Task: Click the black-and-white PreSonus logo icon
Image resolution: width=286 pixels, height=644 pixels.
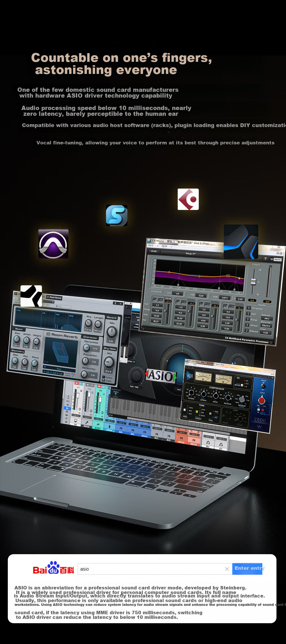Action: [31, 296]
